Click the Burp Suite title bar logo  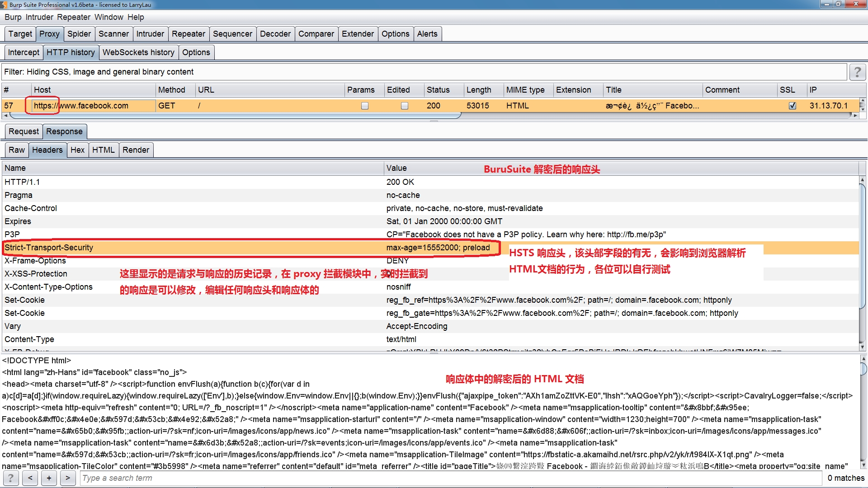(4, 5)
